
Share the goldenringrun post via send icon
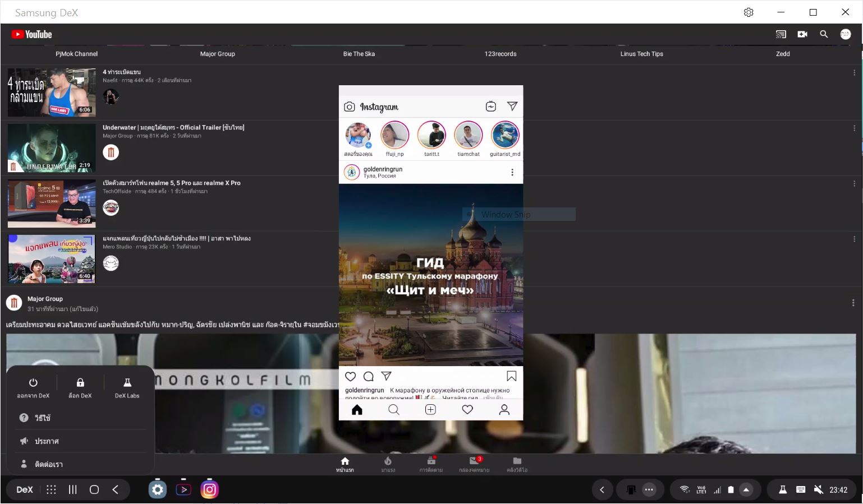coord(386,376)
